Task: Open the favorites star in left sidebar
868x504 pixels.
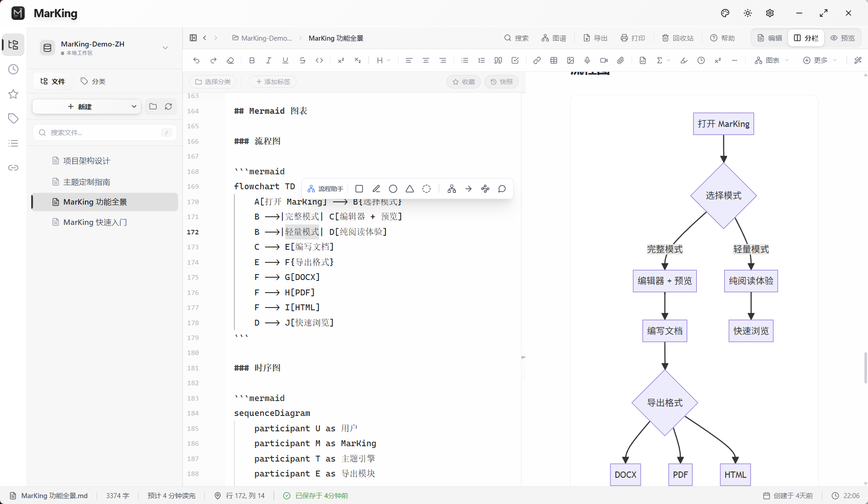Action: click(14, 94)
